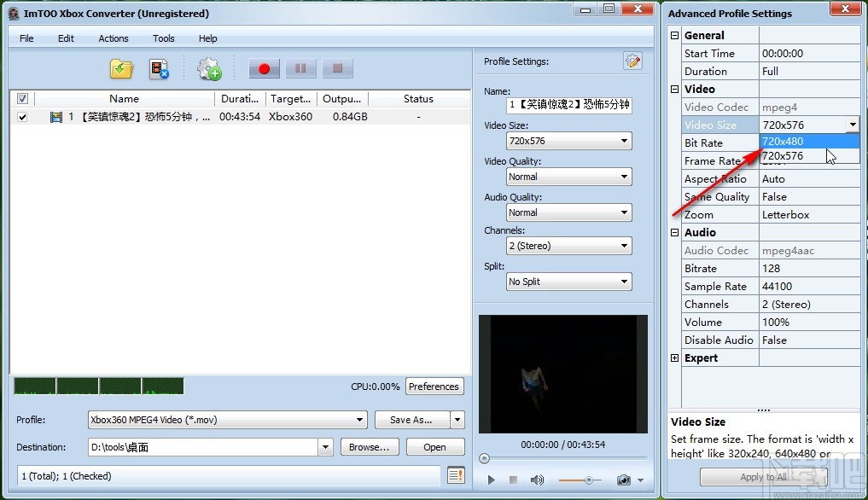Open the Video Size dropdown in Profile Settings
The image size is (868, 500).
[x=569, y=141]
